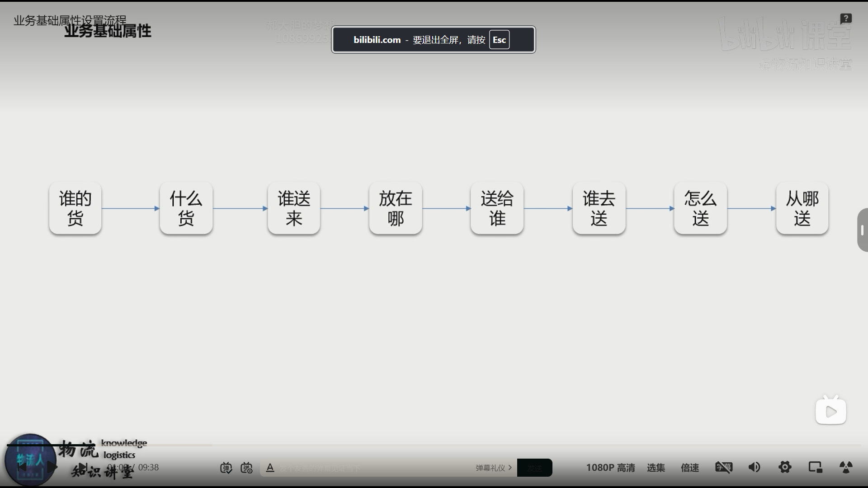Toggle the danmaku display switch
The image size is (868, 488).
(226, 468)
